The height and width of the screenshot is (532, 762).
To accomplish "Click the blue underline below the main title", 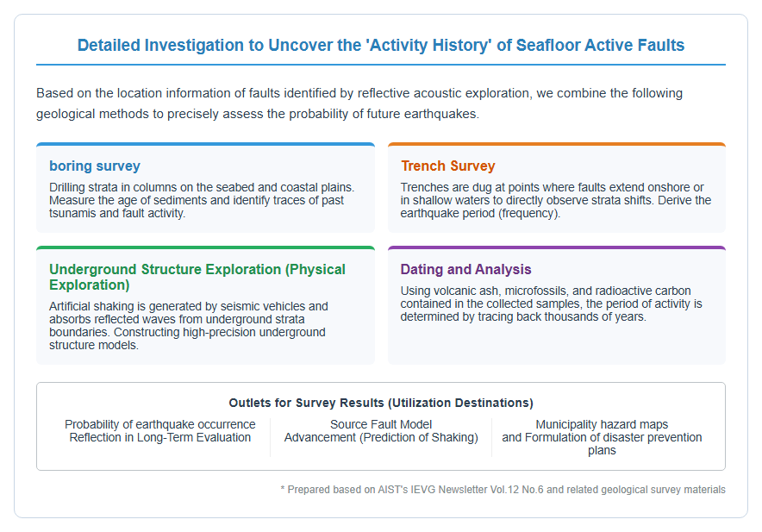I will [381, 64].
